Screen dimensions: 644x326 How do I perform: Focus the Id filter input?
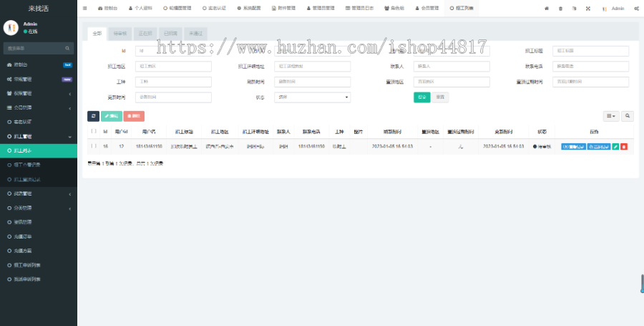click(x=173, y=51)
